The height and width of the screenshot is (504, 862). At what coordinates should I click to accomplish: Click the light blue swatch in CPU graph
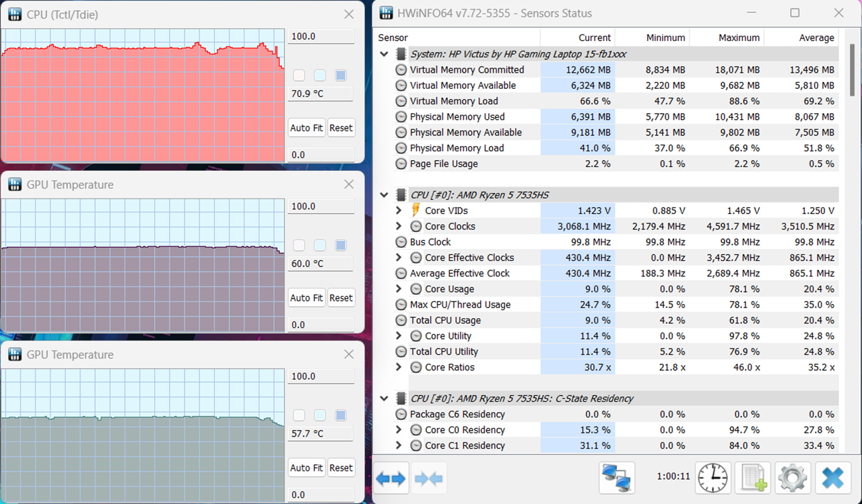coord(320,75)
